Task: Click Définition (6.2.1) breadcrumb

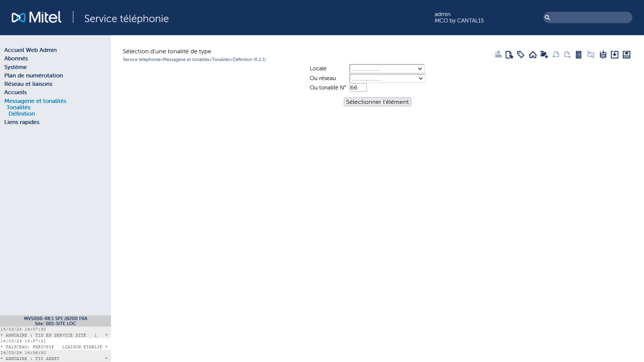Action: click(249, 59)
